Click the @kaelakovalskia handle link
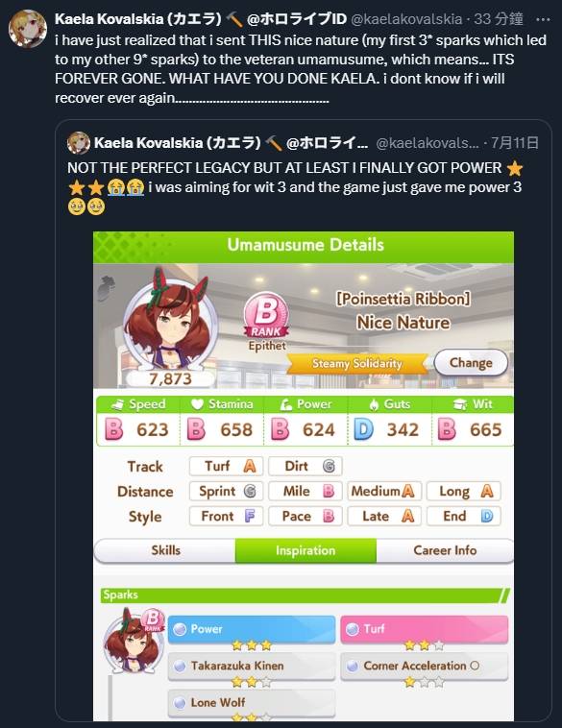 coord(406,19)
